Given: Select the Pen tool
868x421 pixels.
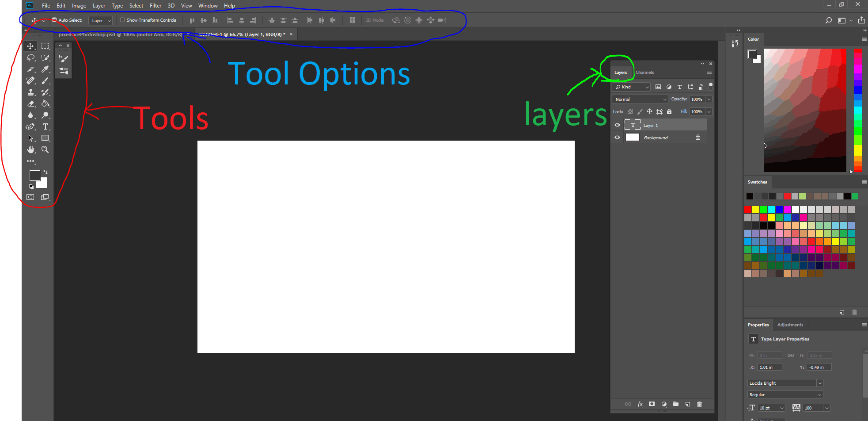Looking at the screenshot, I should [x=30, y=126].
